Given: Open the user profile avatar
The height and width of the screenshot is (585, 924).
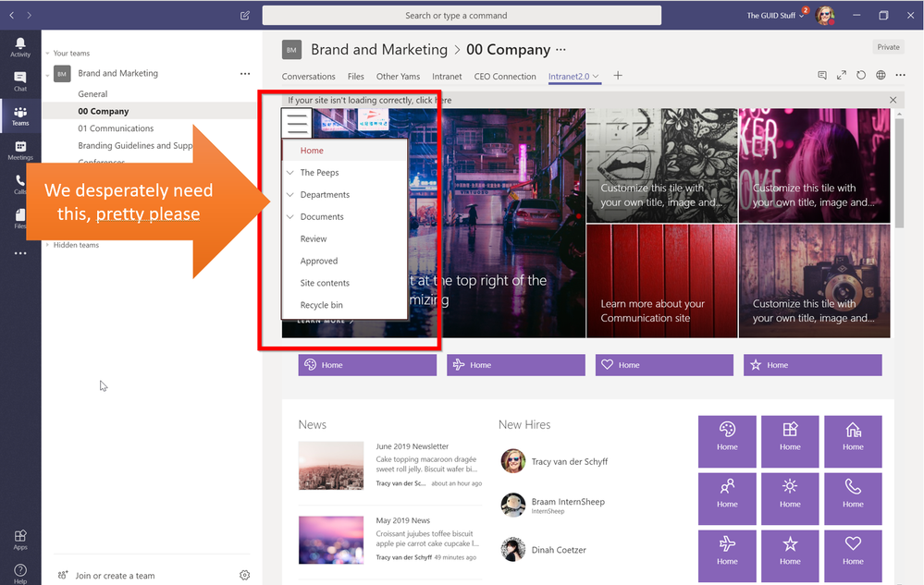Looking at the screenshot, I should pyautogui.click(x=825, y=16).
